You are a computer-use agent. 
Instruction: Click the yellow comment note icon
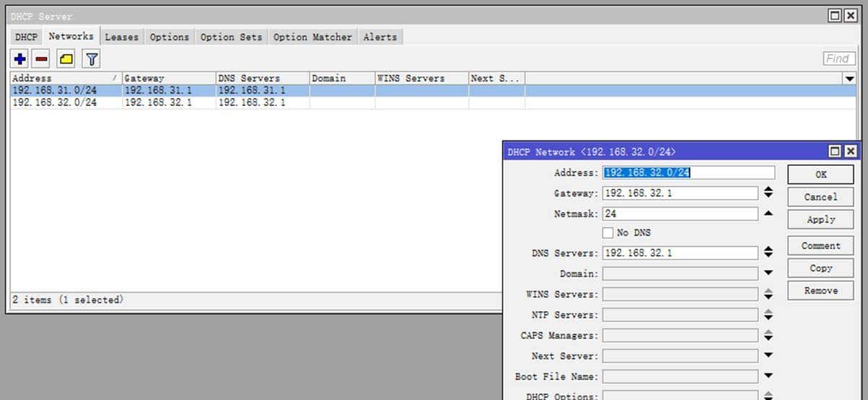click(x=66, y=59)
